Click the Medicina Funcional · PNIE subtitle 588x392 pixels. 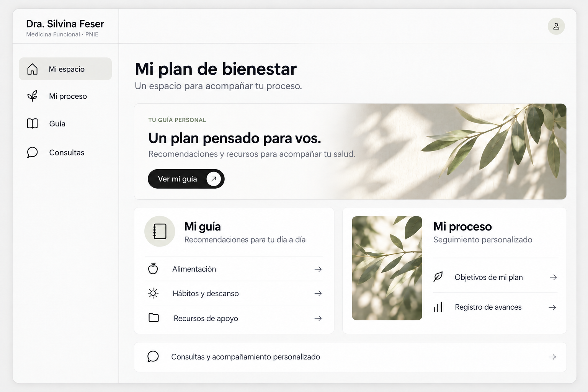coord(62,34)
